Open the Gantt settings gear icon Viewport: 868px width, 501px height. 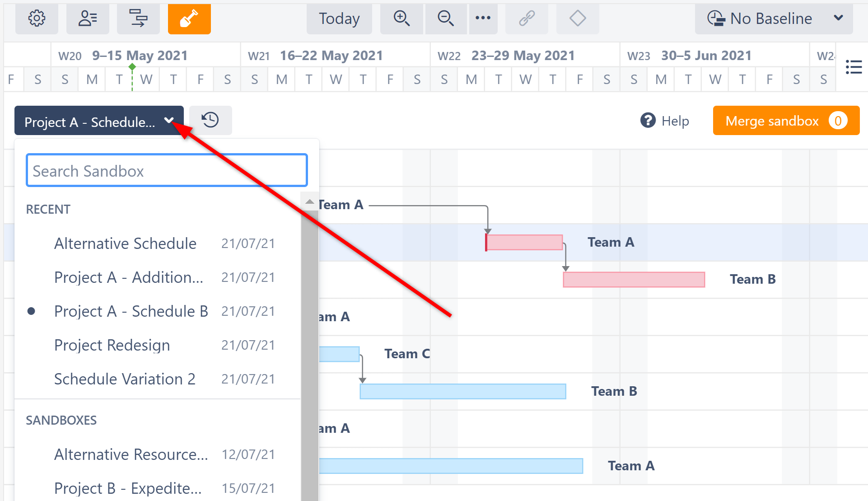[37, 19]
